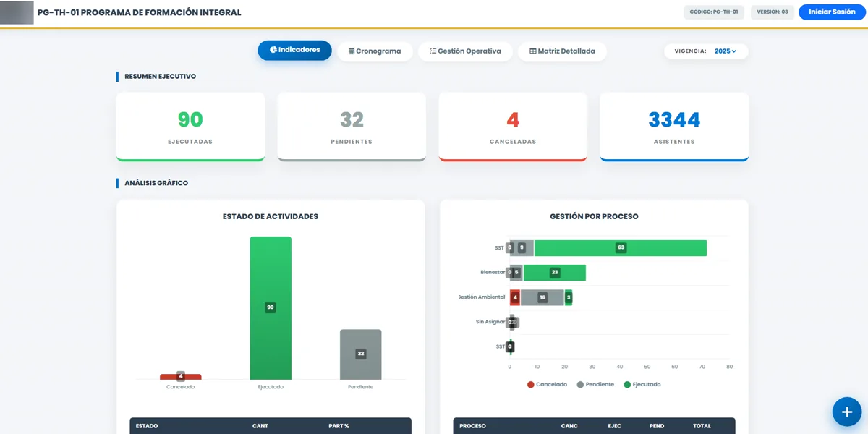Switch to the Matriz Detallada tab
868x434 pixels.
(563, 51)
